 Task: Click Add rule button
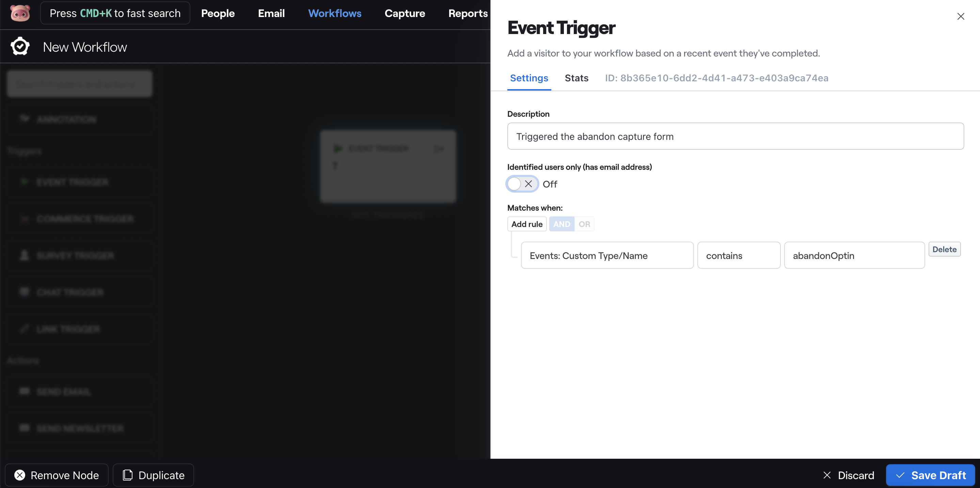tap(527, 223)
